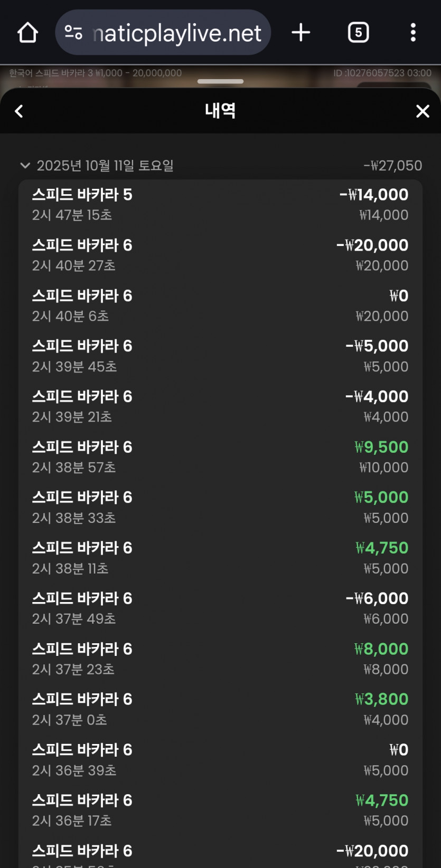View the ₩9,500 win at 2시 38분 57초
Image resolution: width=441 pixels, height=868 pixels.
pyautogui.click(x=220, y=457)
